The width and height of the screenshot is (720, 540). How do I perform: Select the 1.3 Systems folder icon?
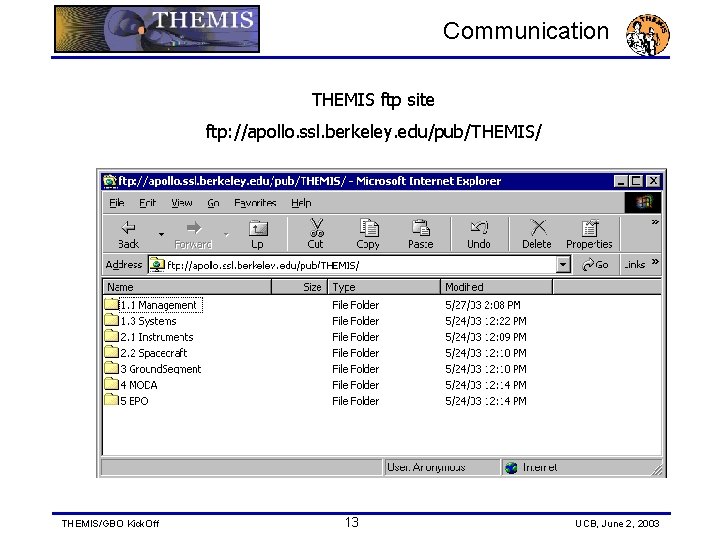111,320
